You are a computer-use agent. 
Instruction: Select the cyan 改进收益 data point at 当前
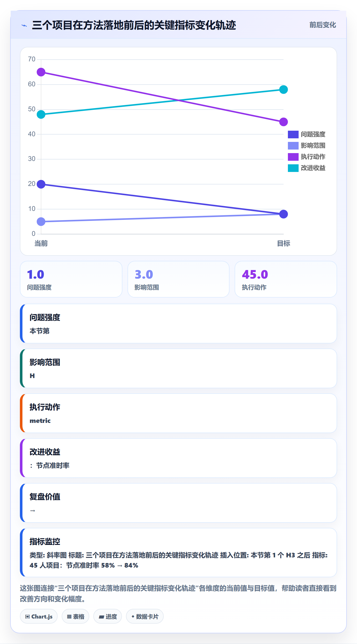pos(41,114)
